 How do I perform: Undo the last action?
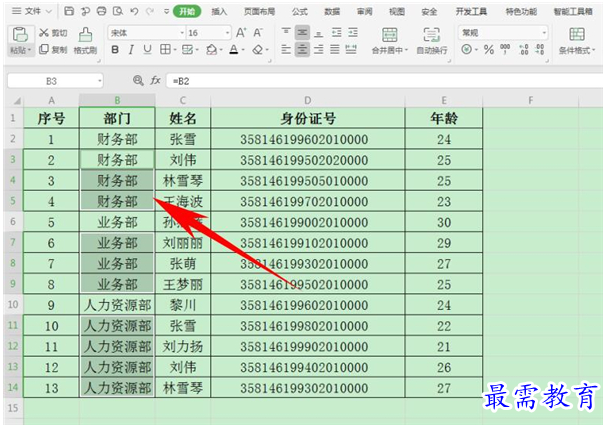point(134,12)
